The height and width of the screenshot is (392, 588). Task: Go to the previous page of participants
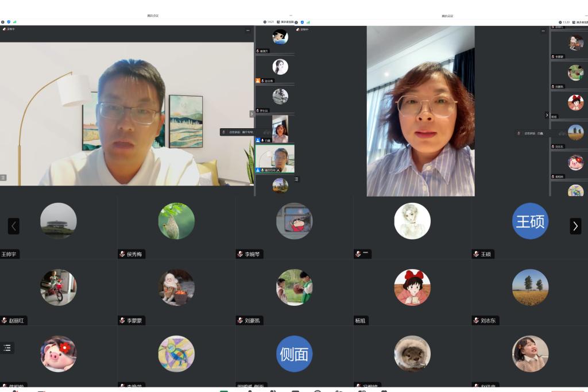(x=14, y=226)
